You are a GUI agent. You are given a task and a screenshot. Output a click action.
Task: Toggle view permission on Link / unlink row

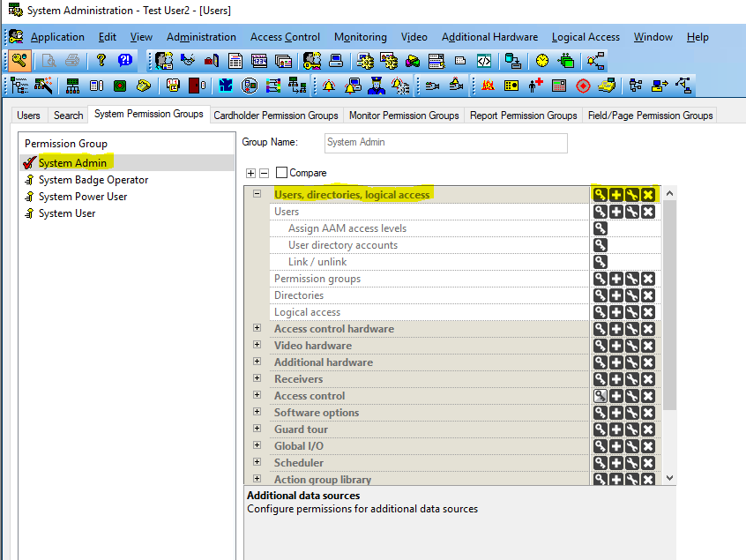(x=600, y=262)
